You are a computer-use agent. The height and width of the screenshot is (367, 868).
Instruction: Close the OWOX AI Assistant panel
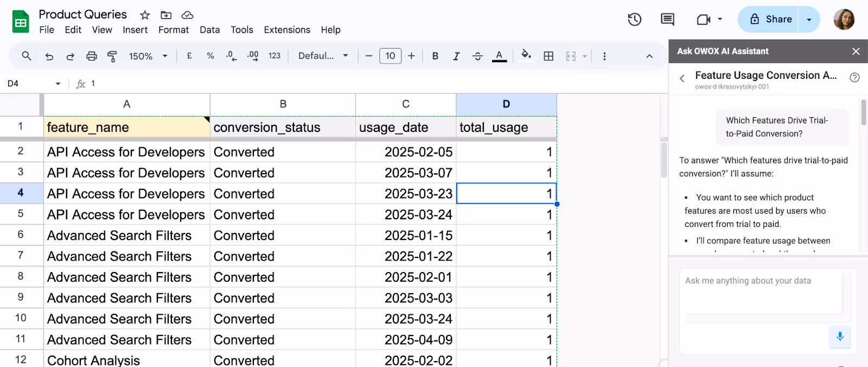856,51
